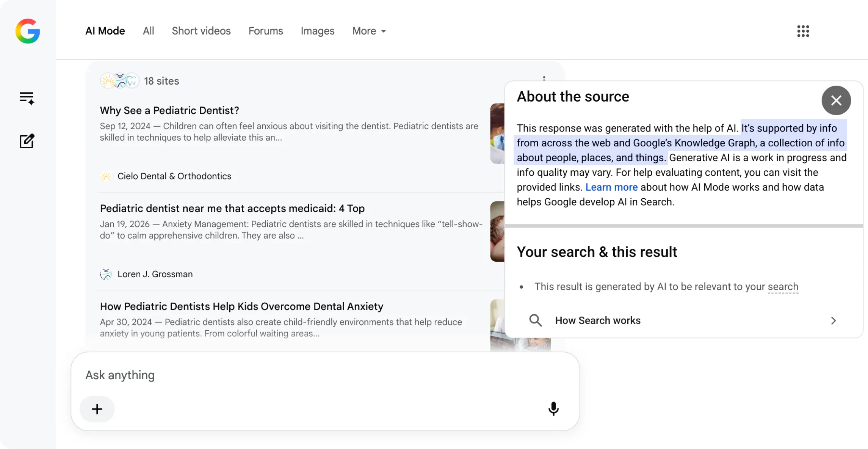Click thumbnail for medicaid dentist result
Image resolution: width=868 pixels, height=449 pixels.
(497, 231)
